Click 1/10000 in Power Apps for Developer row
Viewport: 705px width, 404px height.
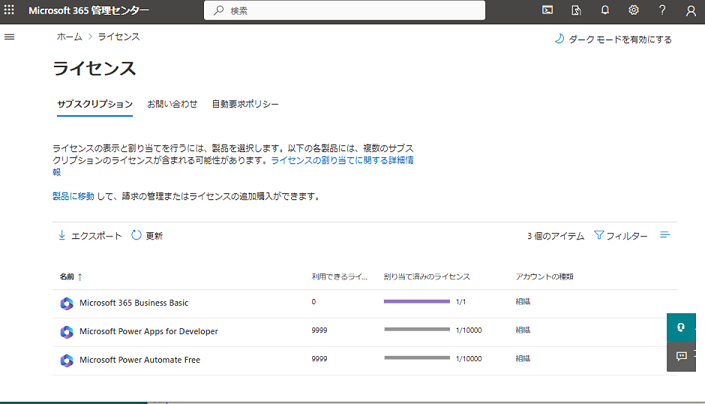[x=469, y=330]
